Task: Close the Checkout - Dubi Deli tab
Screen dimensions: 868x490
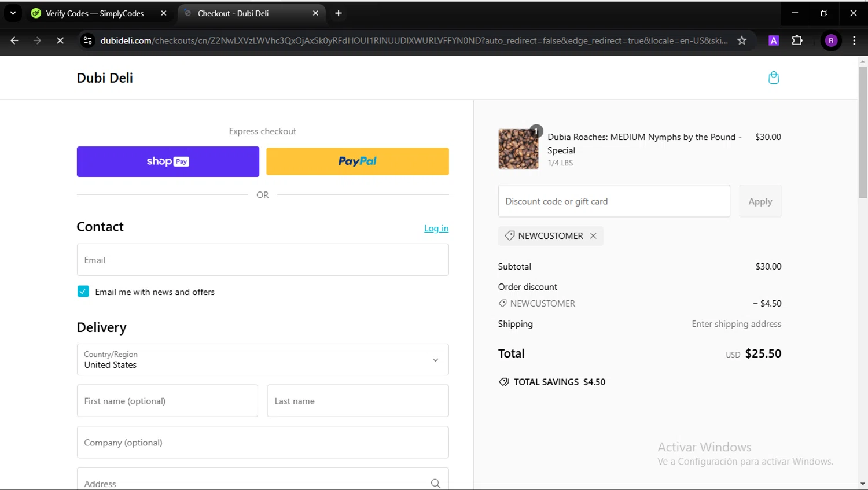Action: 315,13
